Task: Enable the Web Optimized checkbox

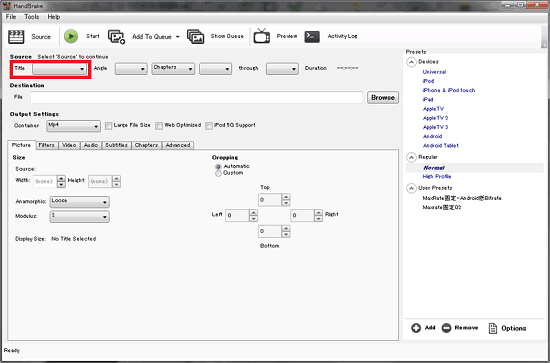Action: pyautogui.click(x=159, y=126)
